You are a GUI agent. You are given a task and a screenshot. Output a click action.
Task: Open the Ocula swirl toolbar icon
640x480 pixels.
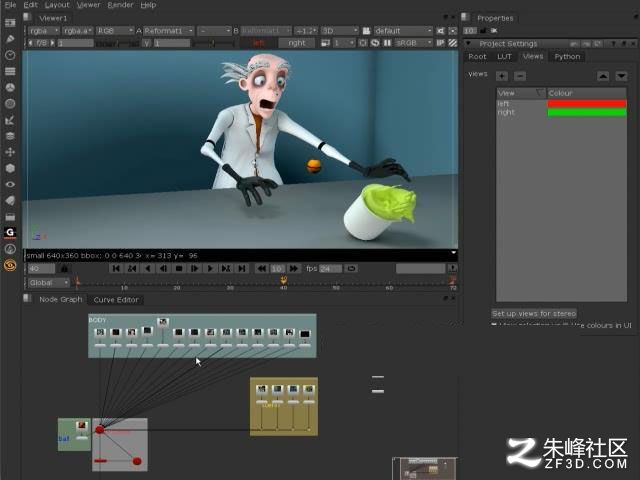coord(10,265)
